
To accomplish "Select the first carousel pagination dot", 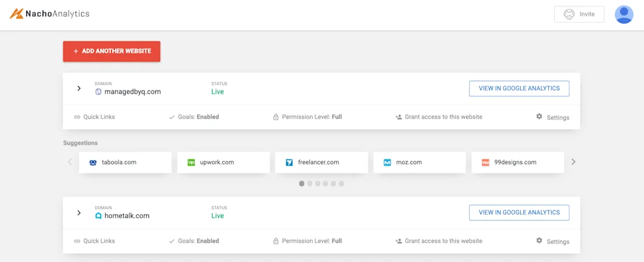I will tap(302, 184).
